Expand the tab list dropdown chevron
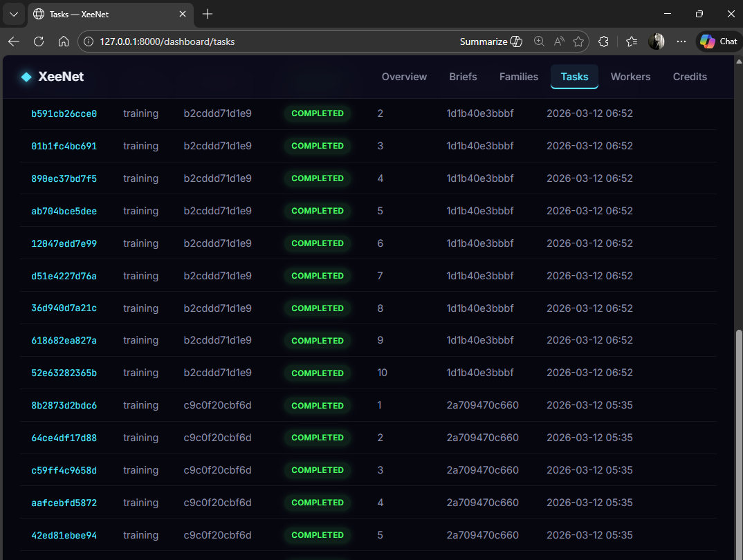 pyautogui.click(x=13, y=14)
